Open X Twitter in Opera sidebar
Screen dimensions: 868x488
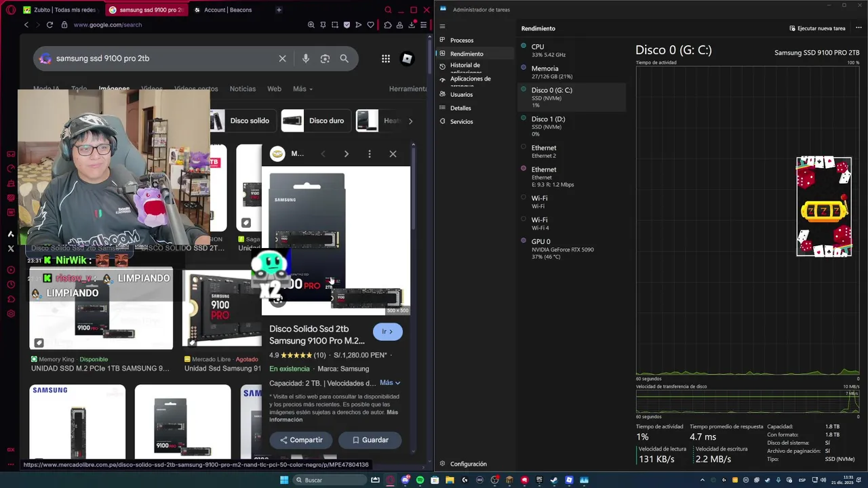[11, 249]
